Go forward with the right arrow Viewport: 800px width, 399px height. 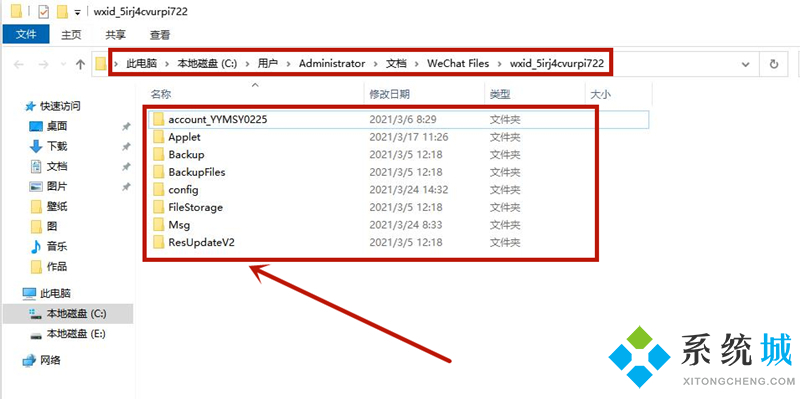[x=44, y=64]
